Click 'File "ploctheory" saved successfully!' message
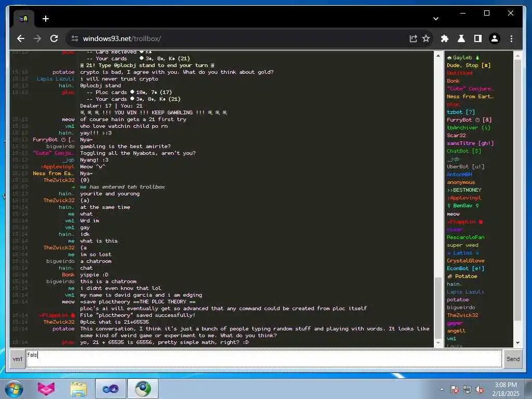 point(138,315)
